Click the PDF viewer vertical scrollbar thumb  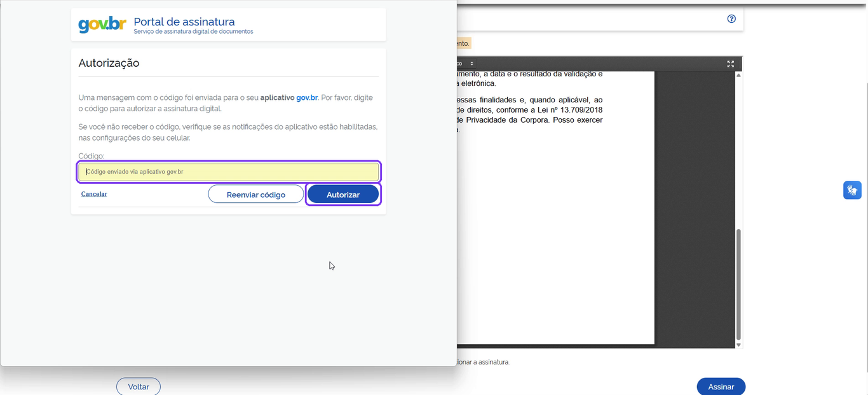[x=738, y=284]
